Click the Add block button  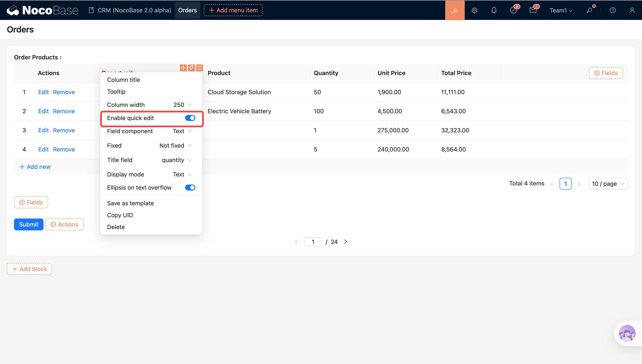pyautogui.click(x=30, y=269)
